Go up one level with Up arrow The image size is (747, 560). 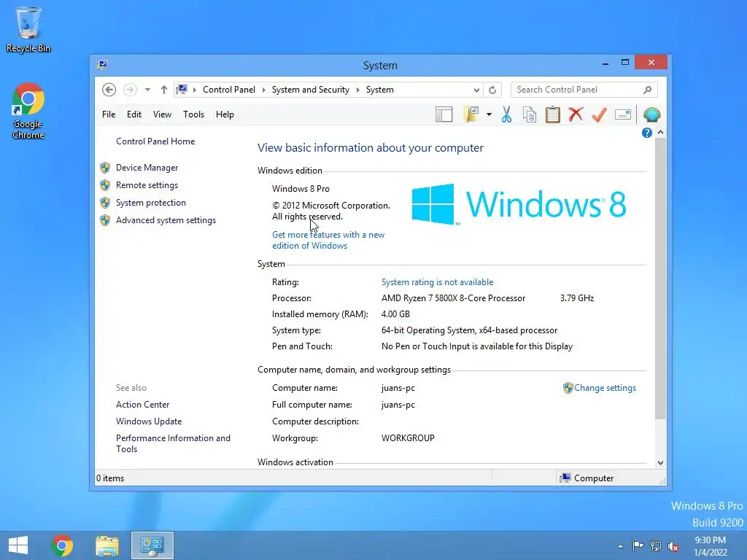(164, 90)
